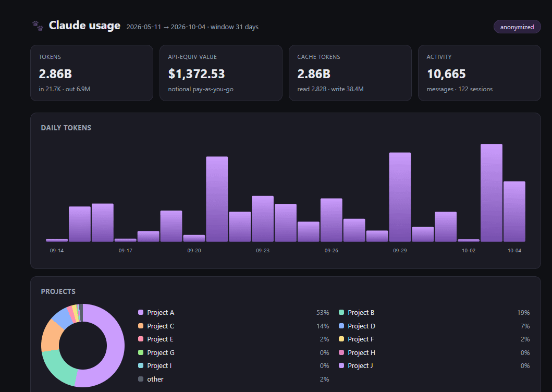Select the 'Project I' legend label
The image size is (552, 392).
[160, 365]
